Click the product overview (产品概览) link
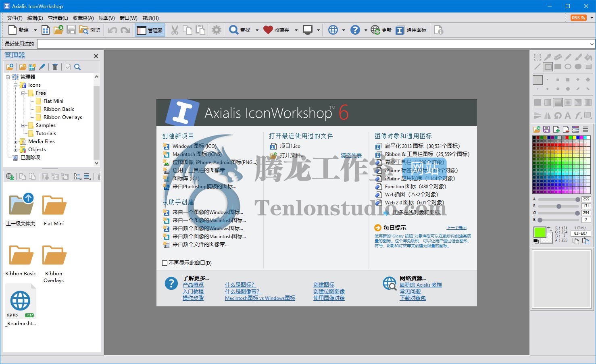Image resolution: width=596 pixels, height=364 pixels. [x=193, y=285]
